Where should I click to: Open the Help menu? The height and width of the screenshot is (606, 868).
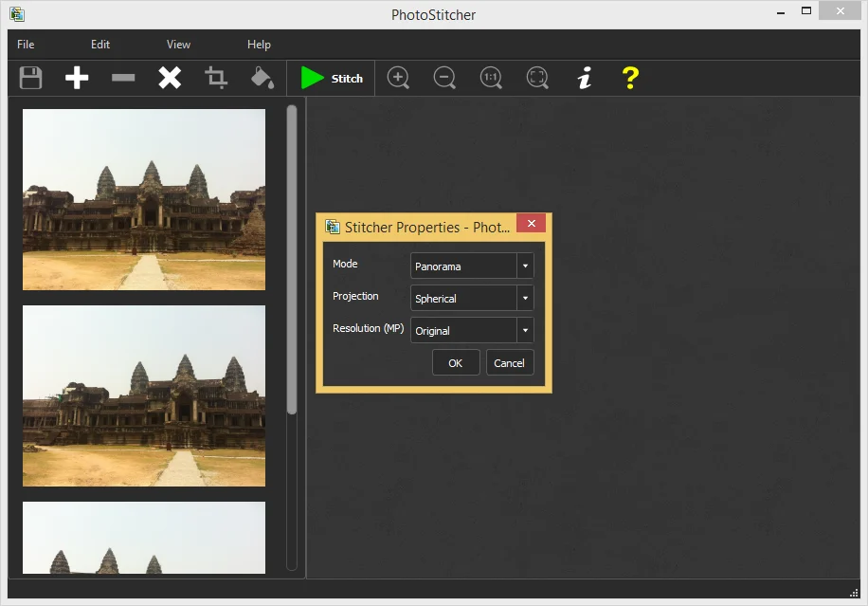259,45
